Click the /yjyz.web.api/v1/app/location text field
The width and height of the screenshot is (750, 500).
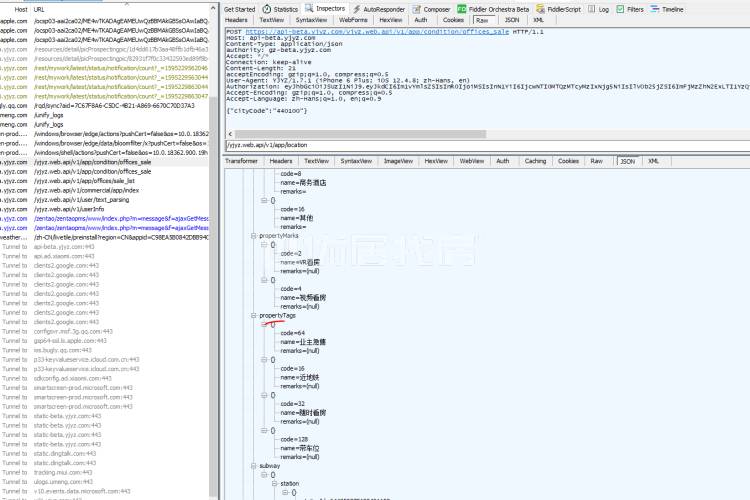487,145
